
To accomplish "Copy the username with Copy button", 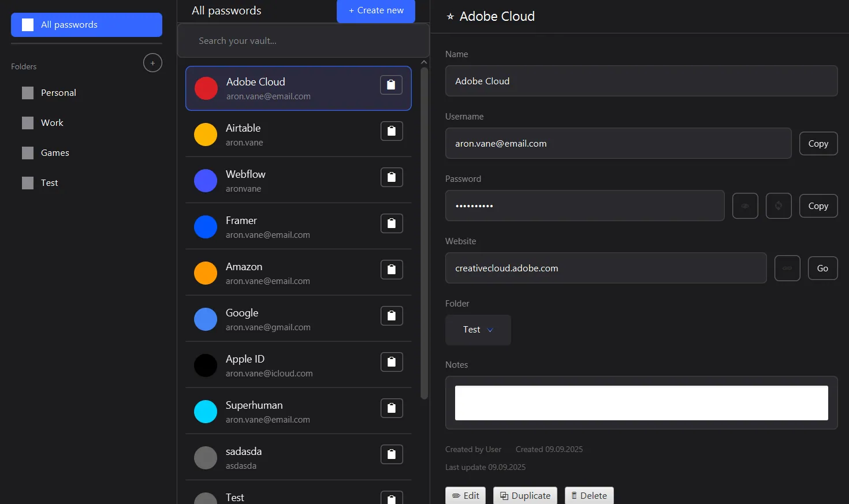I will pyautogui.click(x=818, y=144).
